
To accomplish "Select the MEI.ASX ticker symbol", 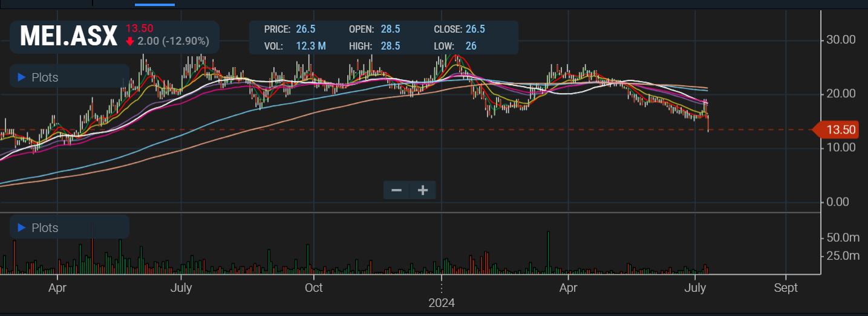I will click(x=68, y=37).
